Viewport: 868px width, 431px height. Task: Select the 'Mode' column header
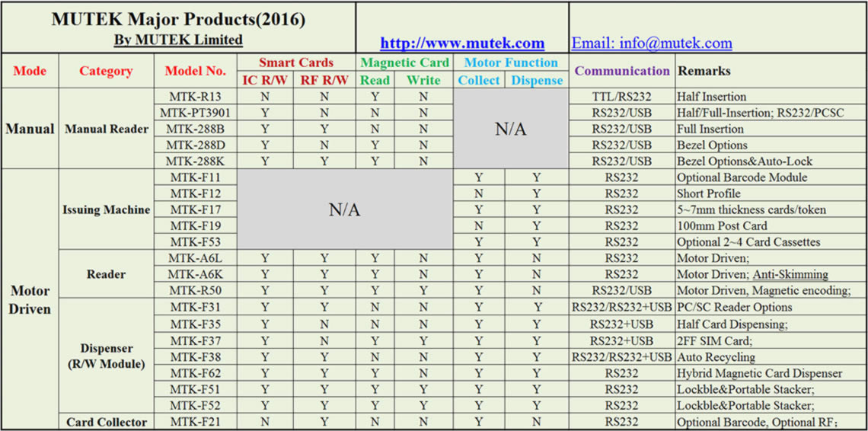(30, 71)
